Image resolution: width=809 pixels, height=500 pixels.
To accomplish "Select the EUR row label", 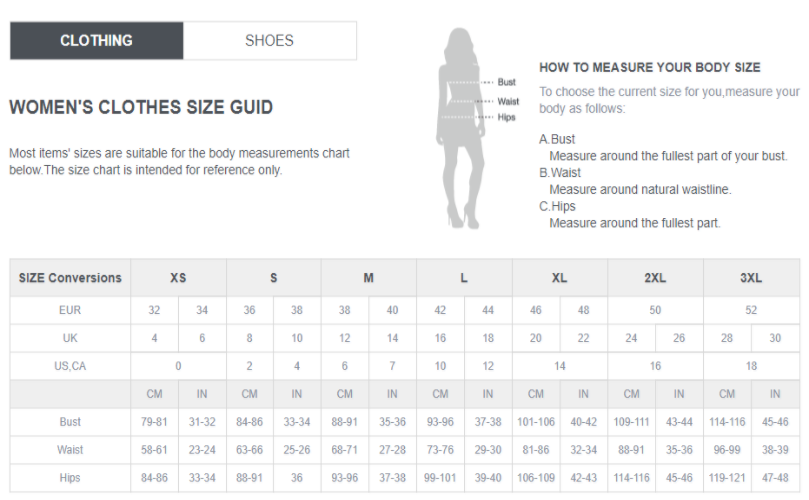I will tap(70, 310).
